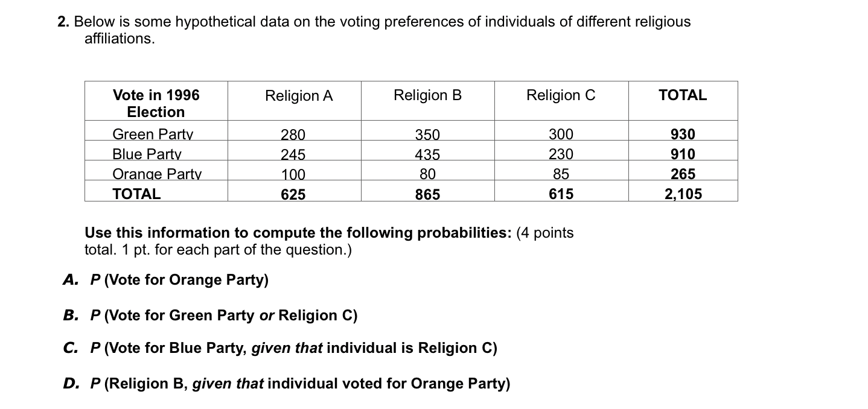
Task: Click the Religion C Orange Party value 85
Action: (x=561, y=174)
